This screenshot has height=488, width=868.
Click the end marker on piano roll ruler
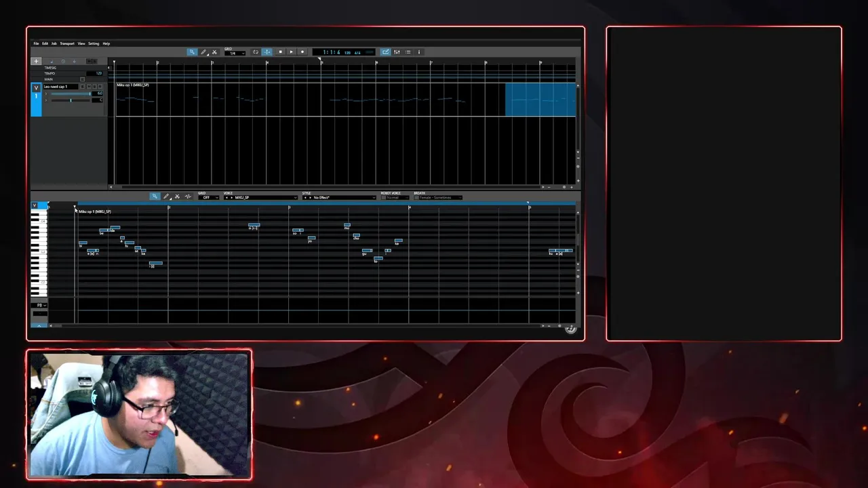528,203
